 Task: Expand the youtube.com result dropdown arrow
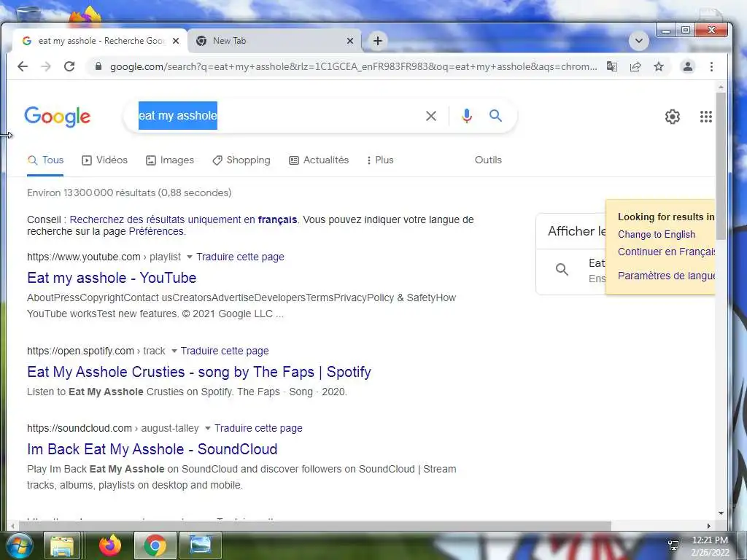pos(189,257)
